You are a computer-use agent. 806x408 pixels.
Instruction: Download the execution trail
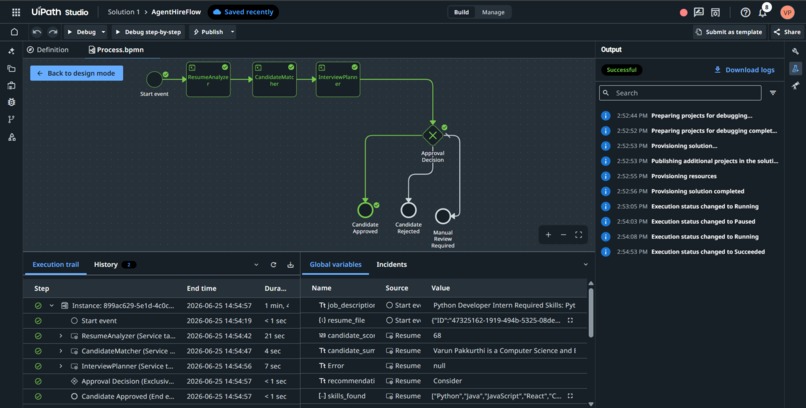click(x=290, y=265)
